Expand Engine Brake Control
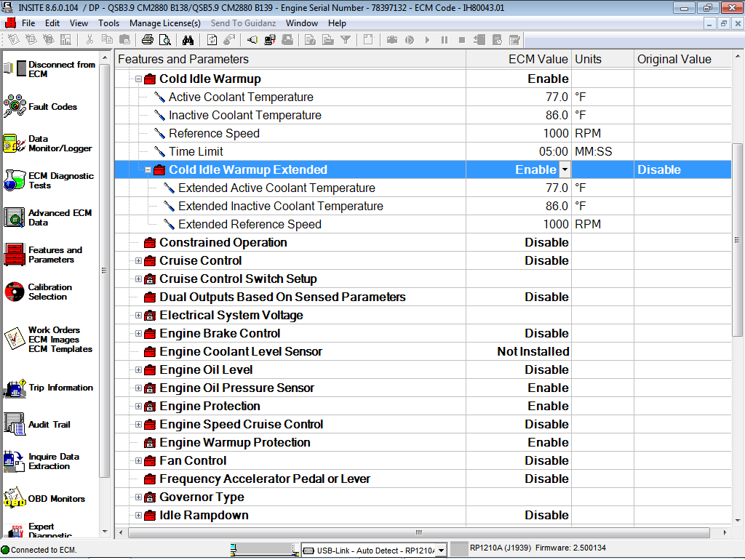The image size is (745, 560). coord(138,333)
